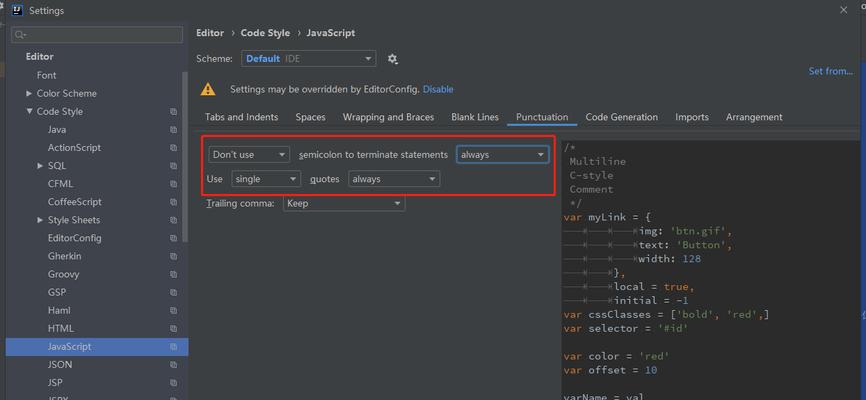Open the scheme gear actions menu
The width and height of the screenshot is (866, 400).
pos(392,59)
